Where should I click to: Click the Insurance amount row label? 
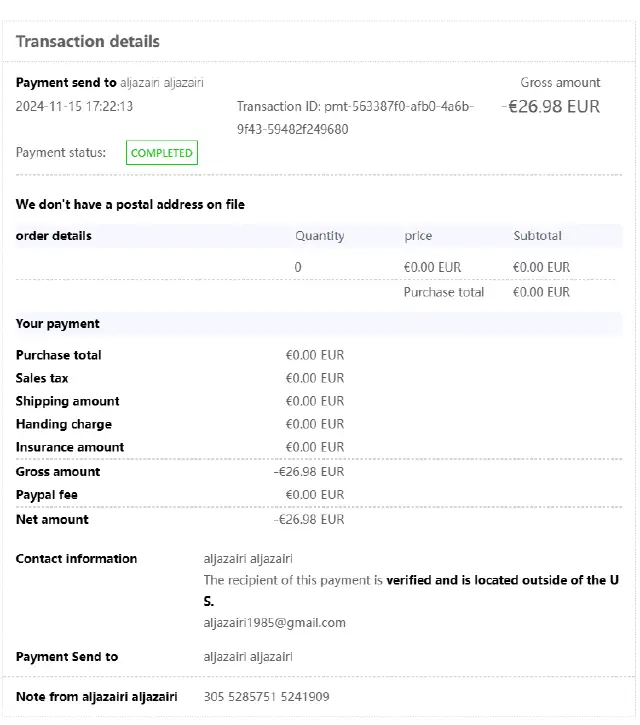70,447
